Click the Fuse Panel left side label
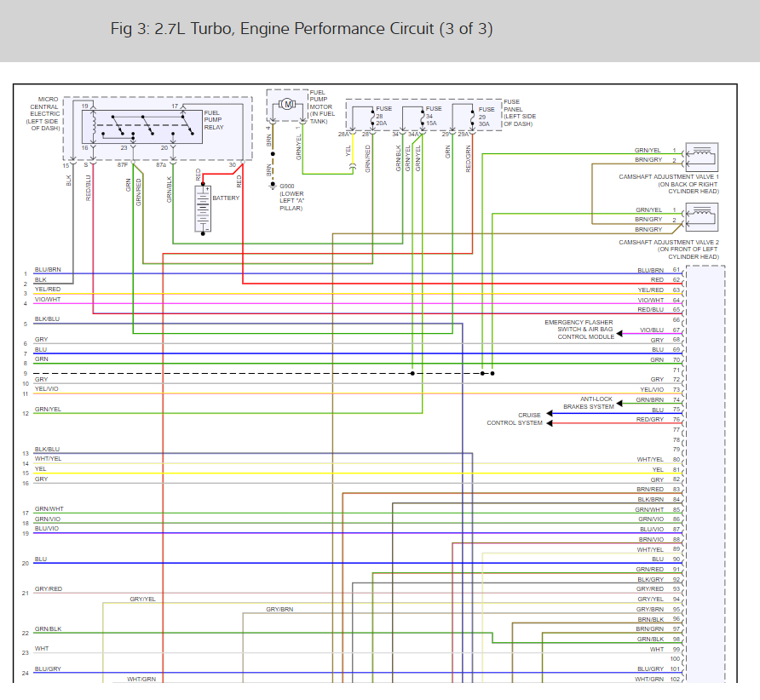The width and height of the screenshot is (760, 700). 519,113
